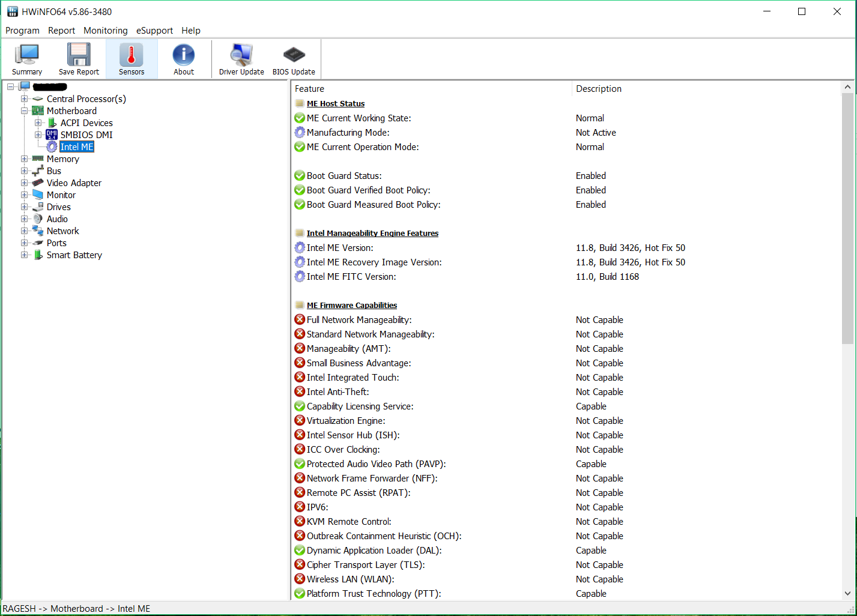Select the Ports tree label
Screen dimensions: 857x616
[56, 243]
